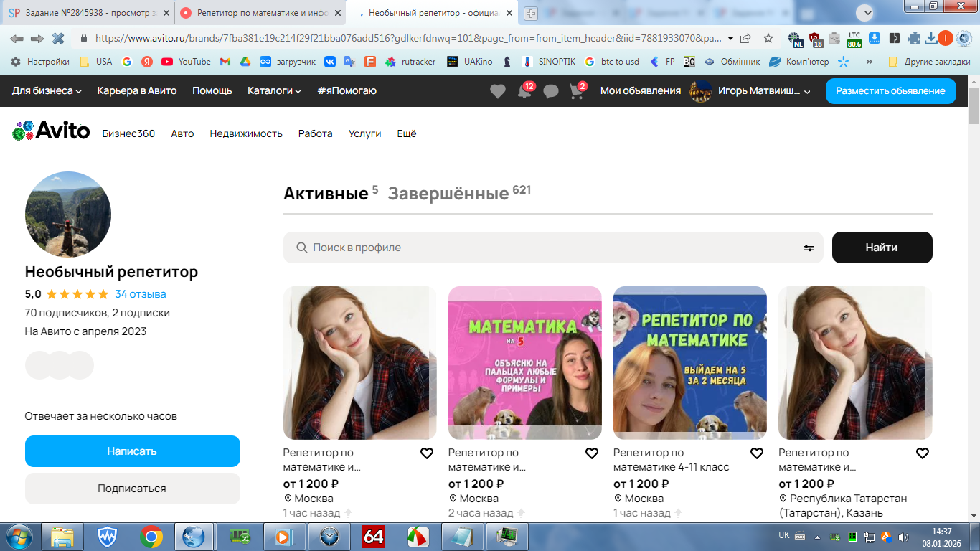
Task: Expand the 'Для бизнеса' dropdown
Action: [x=47, y=91]
